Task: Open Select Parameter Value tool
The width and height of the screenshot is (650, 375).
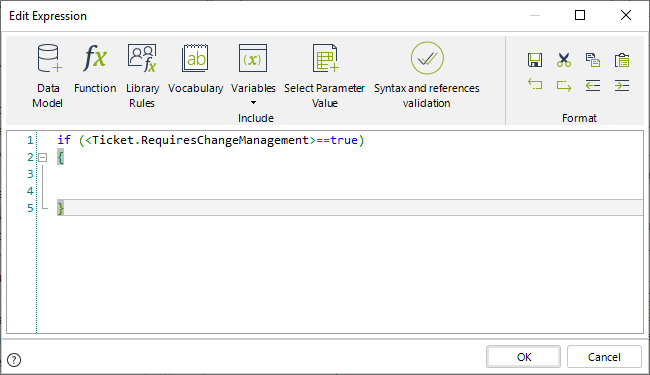Action: pyautogui.click(x=325, y=75)
